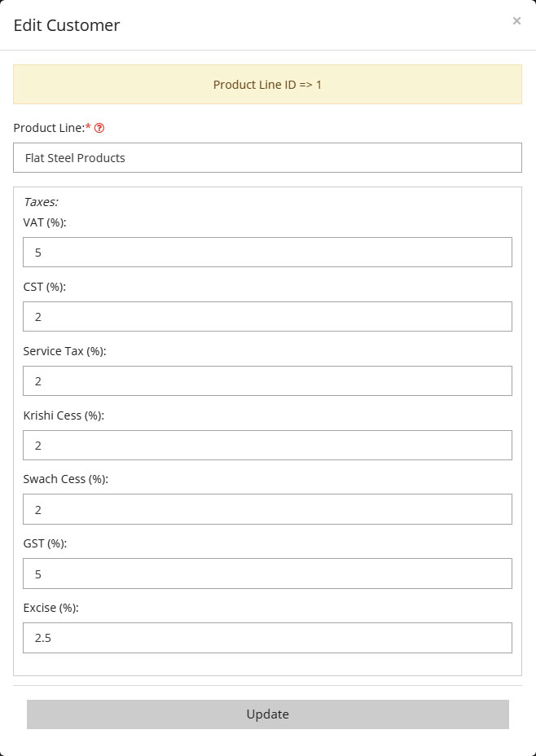Viewport: 536px width, 756px height.
Task: Click the Service Tax (%) field
Action: tap(267, 381)
